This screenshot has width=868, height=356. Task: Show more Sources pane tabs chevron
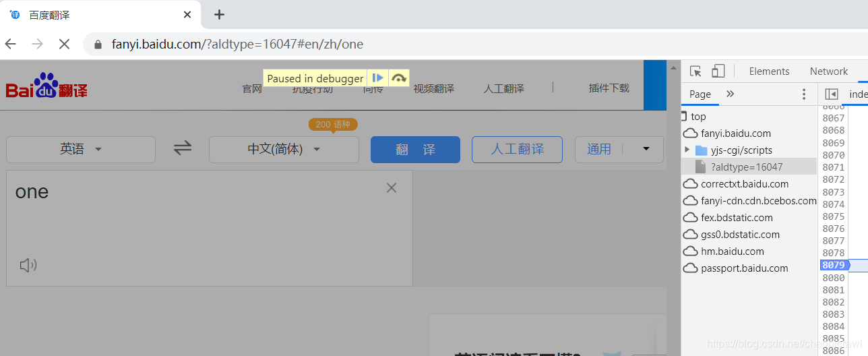730,94
